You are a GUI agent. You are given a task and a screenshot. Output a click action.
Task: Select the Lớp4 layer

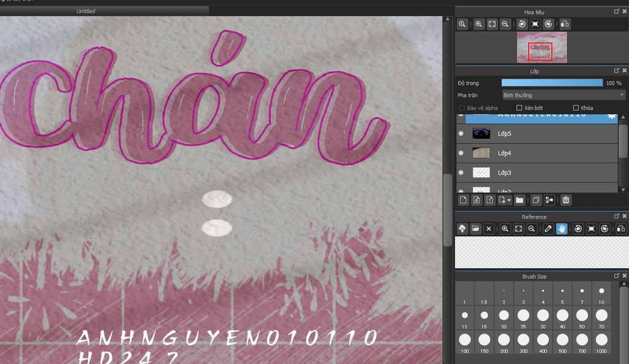coord(537,153)
